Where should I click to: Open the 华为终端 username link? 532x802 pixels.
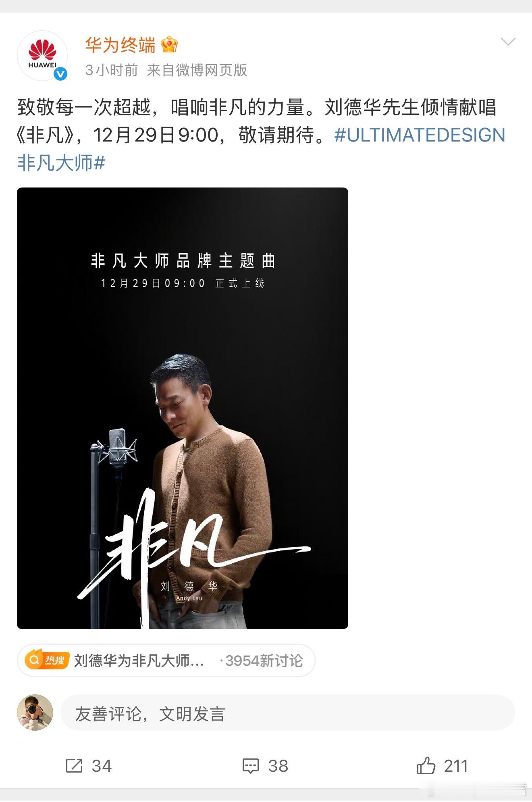click(120, 45)
